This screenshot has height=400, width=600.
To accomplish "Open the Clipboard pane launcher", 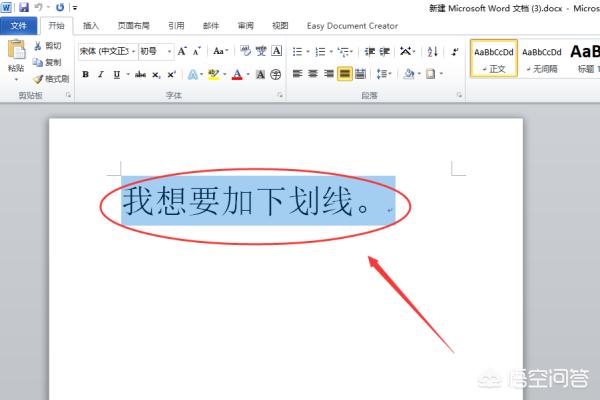I will tap(68, 95).
